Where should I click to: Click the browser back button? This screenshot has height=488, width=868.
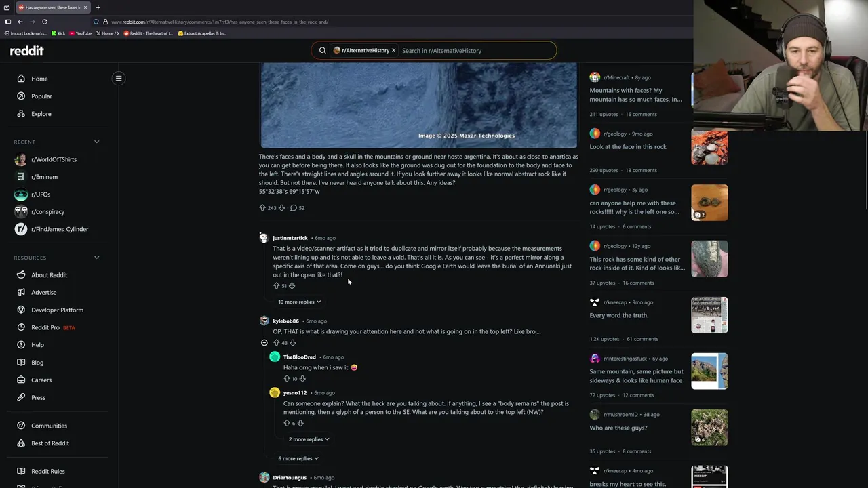pyautogui.click(x=20, y=22)
